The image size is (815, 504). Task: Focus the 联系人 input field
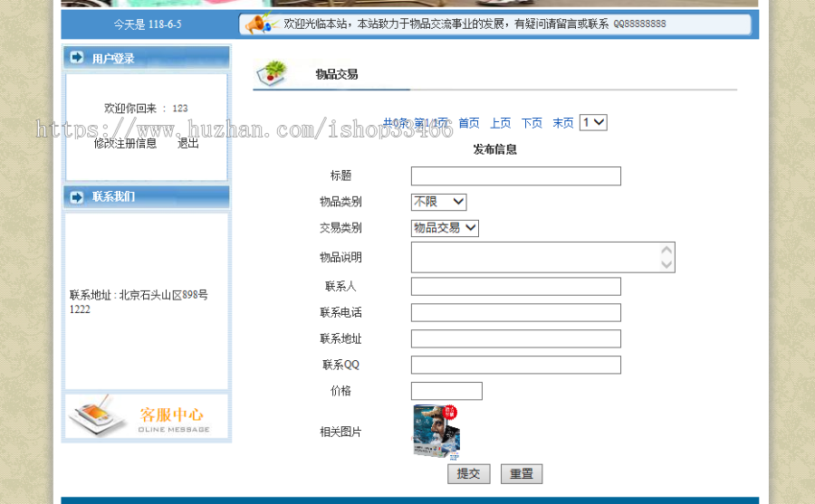pos(516,286)
